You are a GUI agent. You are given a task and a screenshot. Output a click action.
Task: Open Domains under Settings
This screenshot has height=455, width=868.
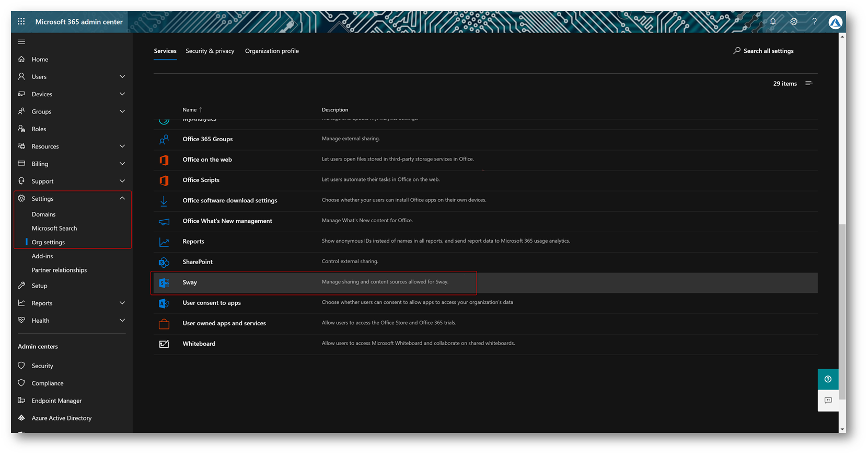(x=43, y=214)
